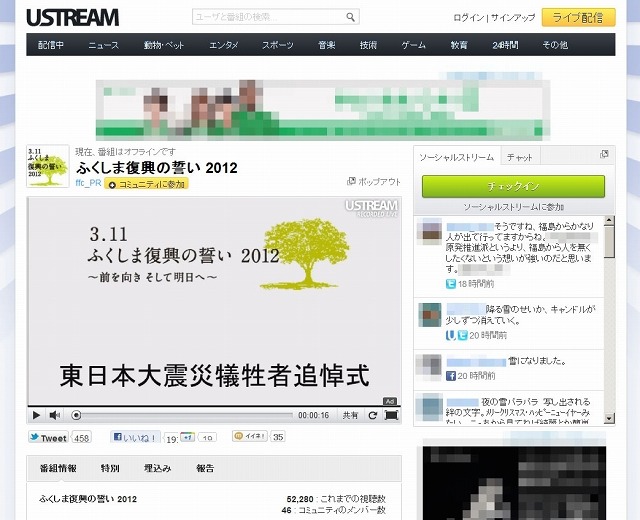The height and width of the screenshot is (520, 640).
Task: Open the サインアップ link
Action: [513, 18]
